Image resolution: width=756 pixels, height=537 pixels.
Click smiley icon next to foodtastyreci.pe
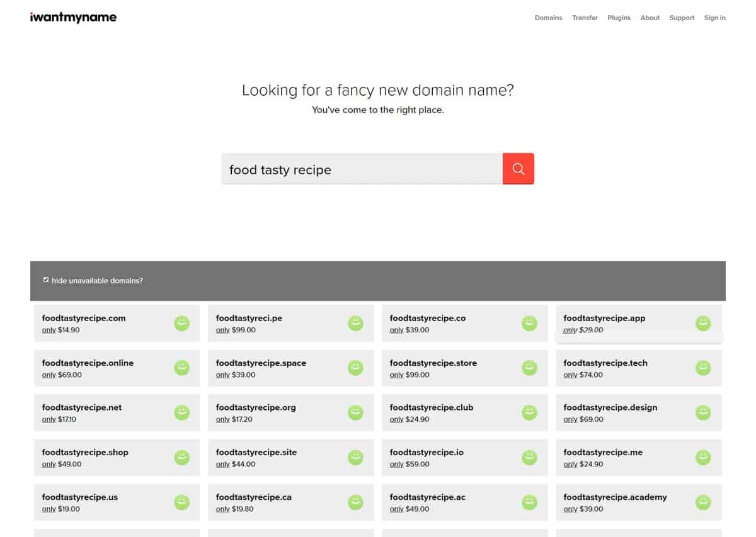click(x=355, y=324)
